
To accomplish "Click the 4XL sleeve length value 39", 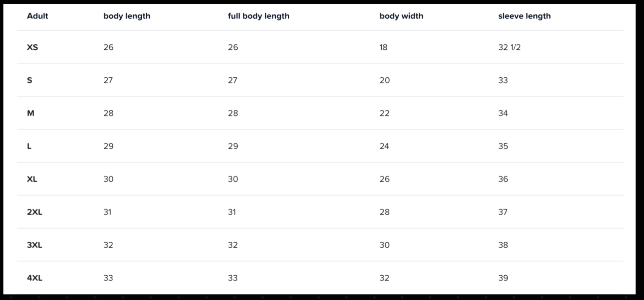I will (x=503, y=278).
